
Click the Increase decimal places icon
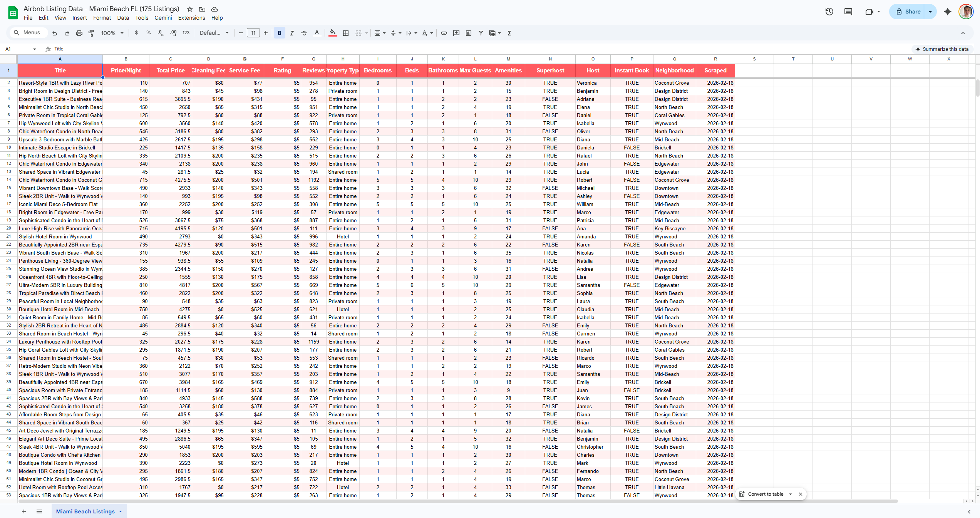point(173,33)
